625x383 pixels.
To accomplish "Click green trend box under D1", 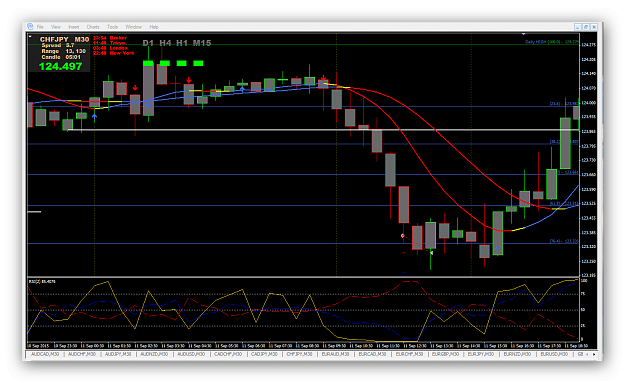I will [x=148, y=63].
